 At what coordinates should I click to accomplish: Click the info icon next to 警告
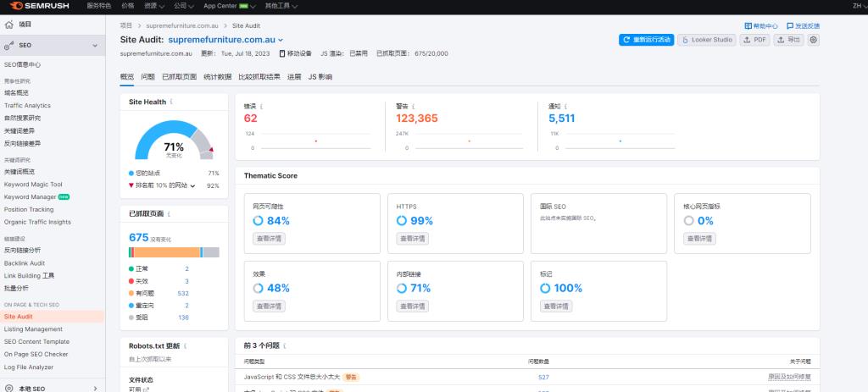(413, 106)
